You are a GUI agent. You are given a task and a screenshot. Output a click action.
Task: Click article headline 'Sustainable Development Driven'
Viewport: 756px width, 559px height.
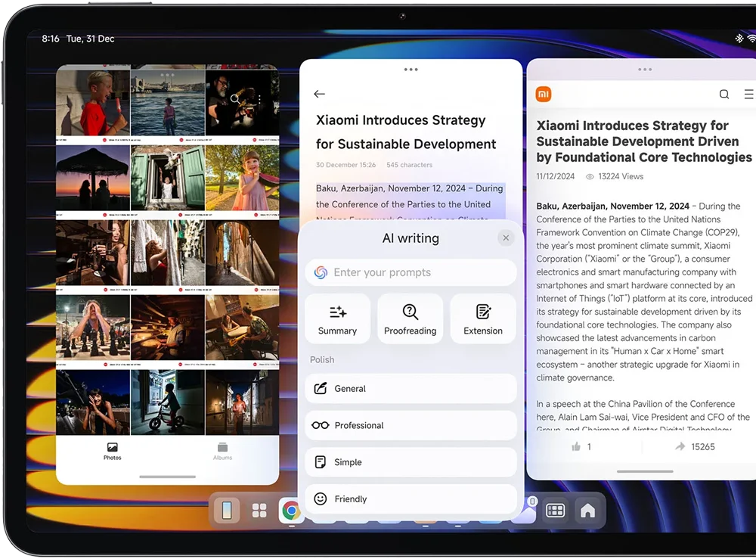pyautogui.click(x=637, y=141)
